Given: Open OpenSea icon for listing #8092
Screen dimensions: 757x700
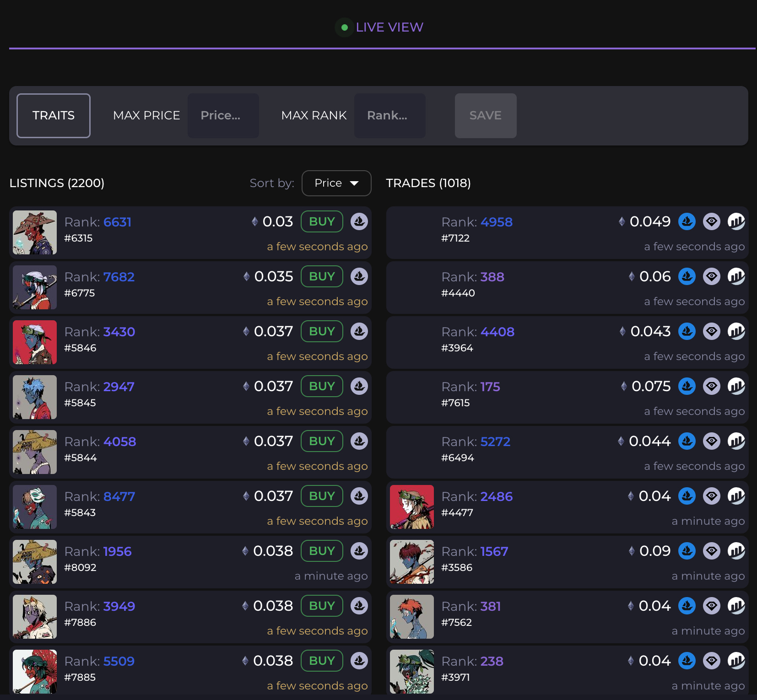Looking at the screenshot, I should (359, 551).
